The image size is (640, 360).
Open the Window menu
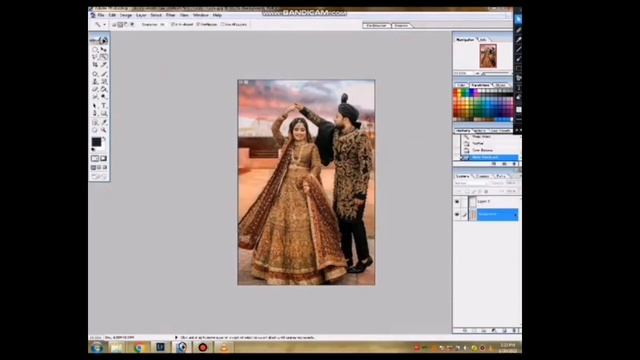[200, 15]
